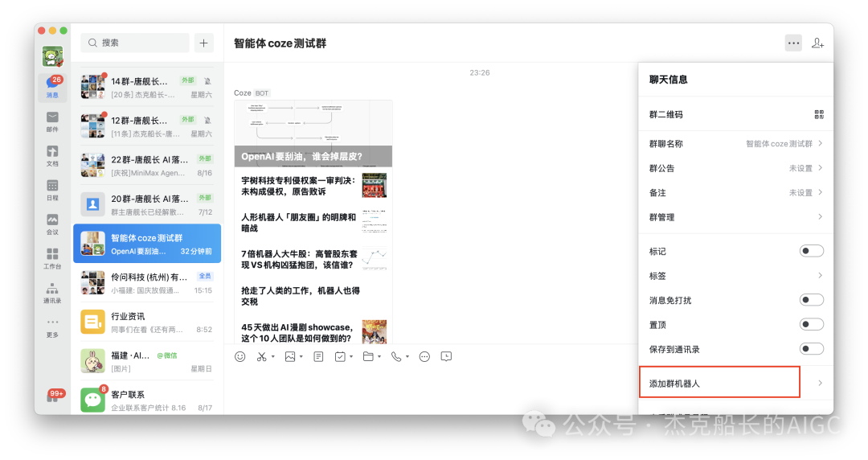
Task: Open article 人形机器人「朋友圈」的明牌和暗战
Action: [x=313, y=222]
